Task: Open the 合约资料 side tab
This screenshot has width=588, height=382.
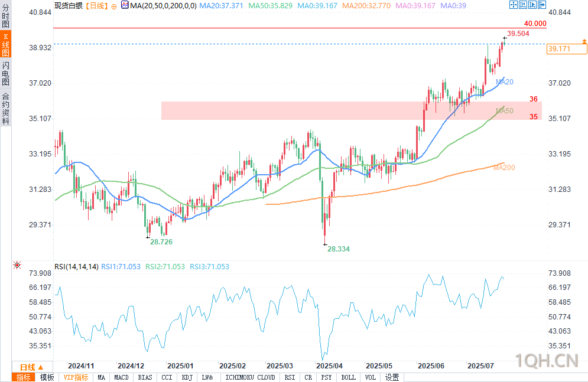Action: point(5,109)
